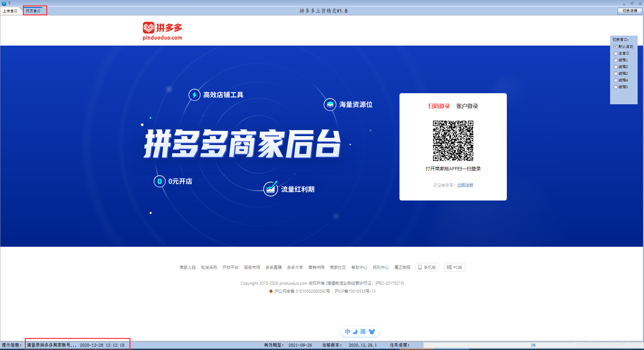The image size is (644, 350).
Task: Open the 商家社区 footer link
Action: [338, 268]
